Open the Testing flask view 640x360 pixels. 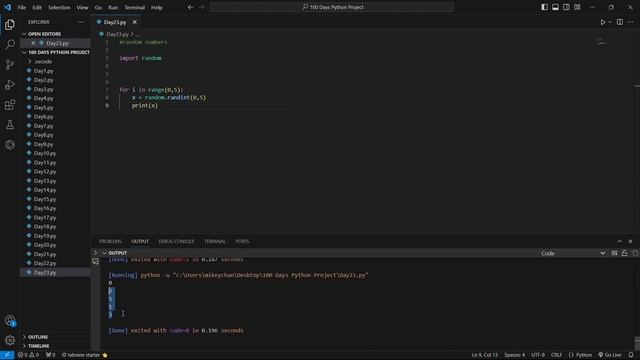(x=10, y=124)
